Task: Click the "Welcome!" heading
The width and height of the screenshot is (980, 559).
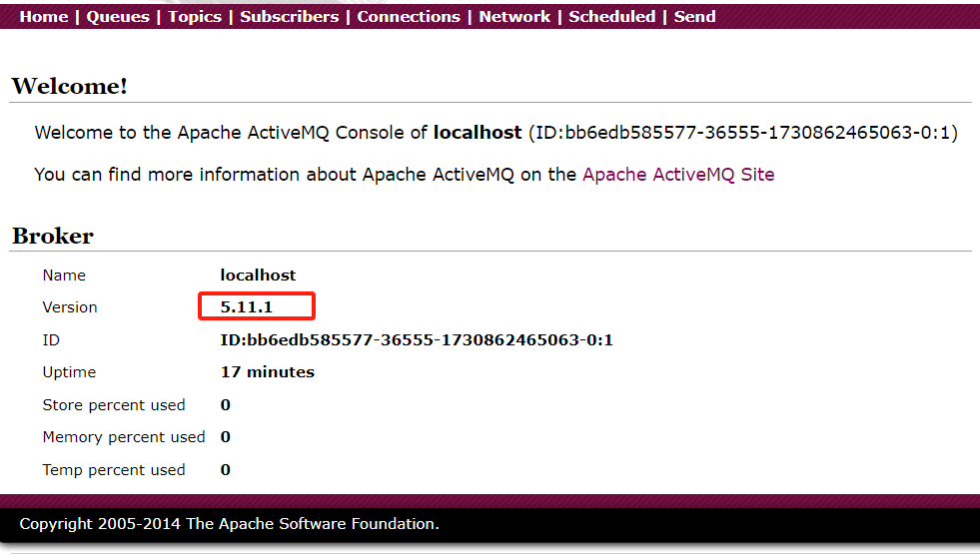Action: (x=70, y=87)
